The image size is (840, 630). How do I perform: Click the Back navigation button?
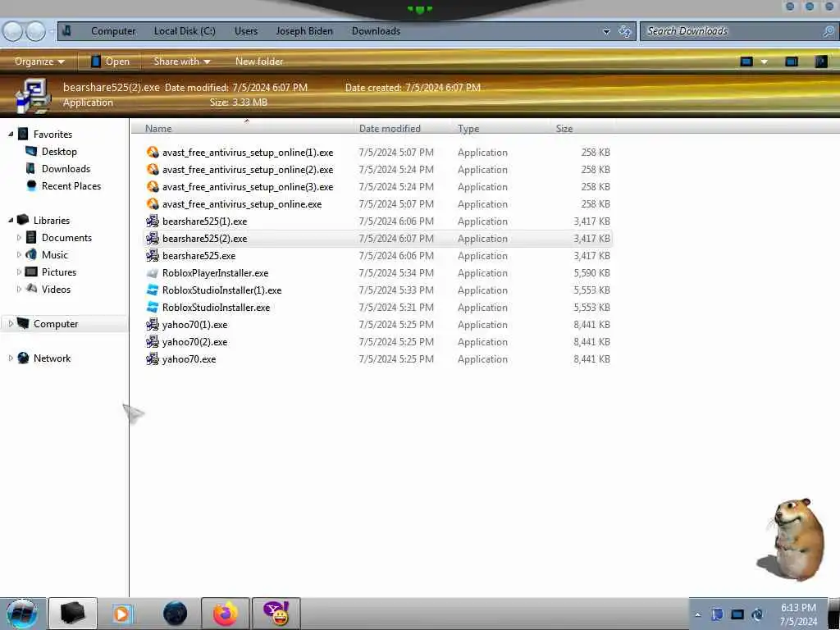(12, 31)
